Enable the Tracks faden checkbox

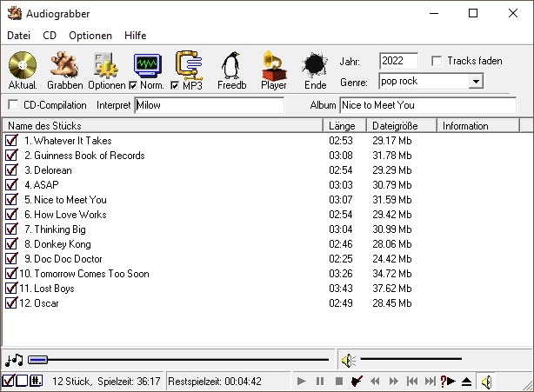tap(437, 61)
